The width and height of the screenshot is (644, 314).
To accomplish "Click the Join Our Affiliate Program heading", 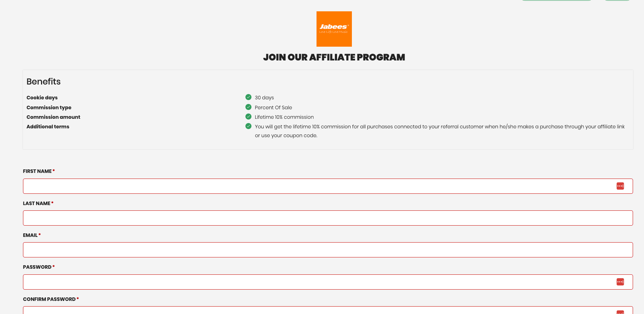I will point(334,57).
